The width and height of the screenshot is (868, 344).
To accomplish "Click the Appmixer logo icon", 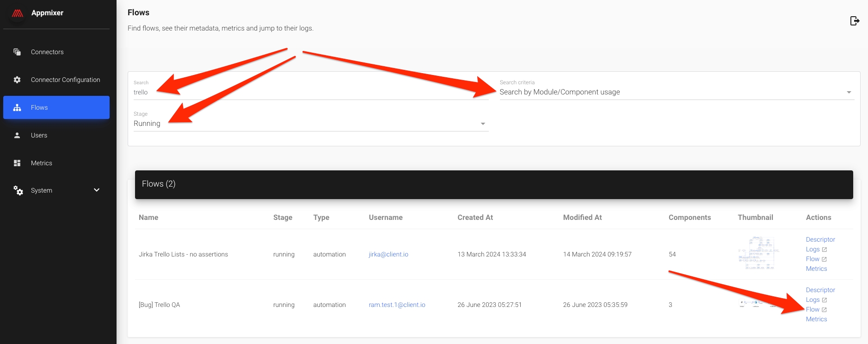I will tap(18, 13).
